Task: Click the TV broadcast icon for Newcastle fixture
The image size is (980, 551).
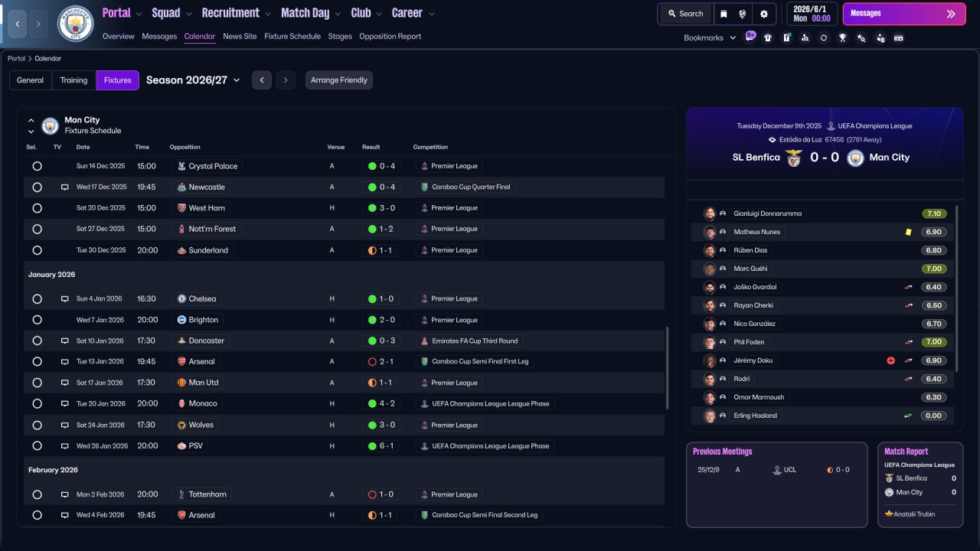Action: [x=65, y=187]
